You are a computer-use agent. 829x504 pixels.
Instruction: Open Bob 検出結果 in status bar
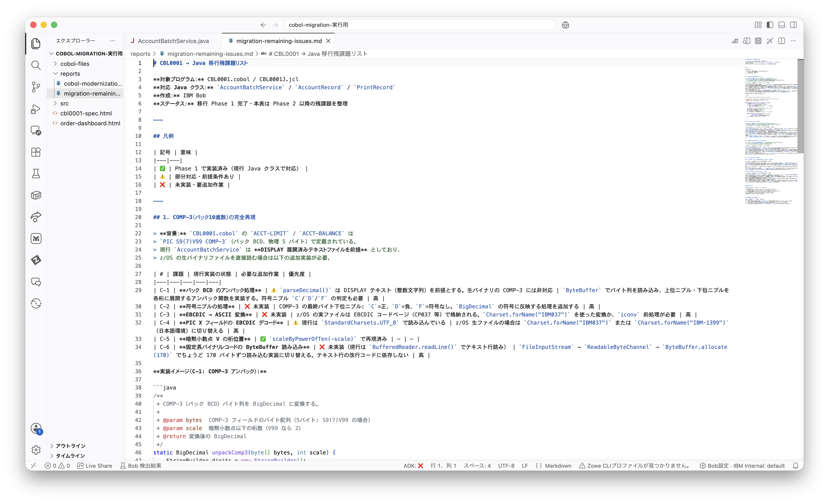[141, 466]
